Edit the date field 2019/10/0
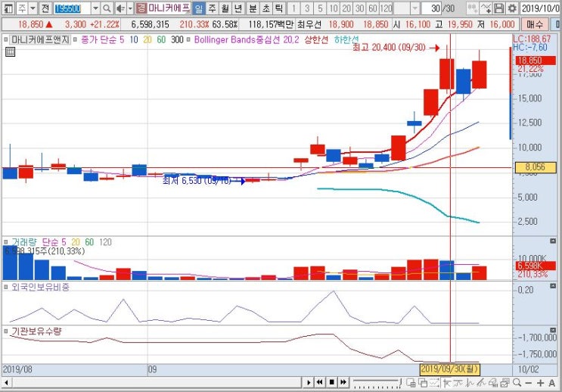562x392 pixels. (x=541, y=8)
